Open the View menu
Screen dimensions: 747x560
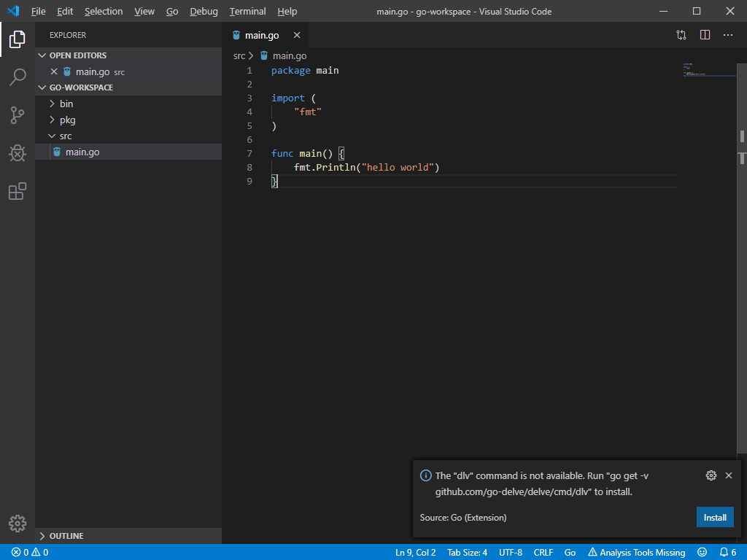point(144,11)
